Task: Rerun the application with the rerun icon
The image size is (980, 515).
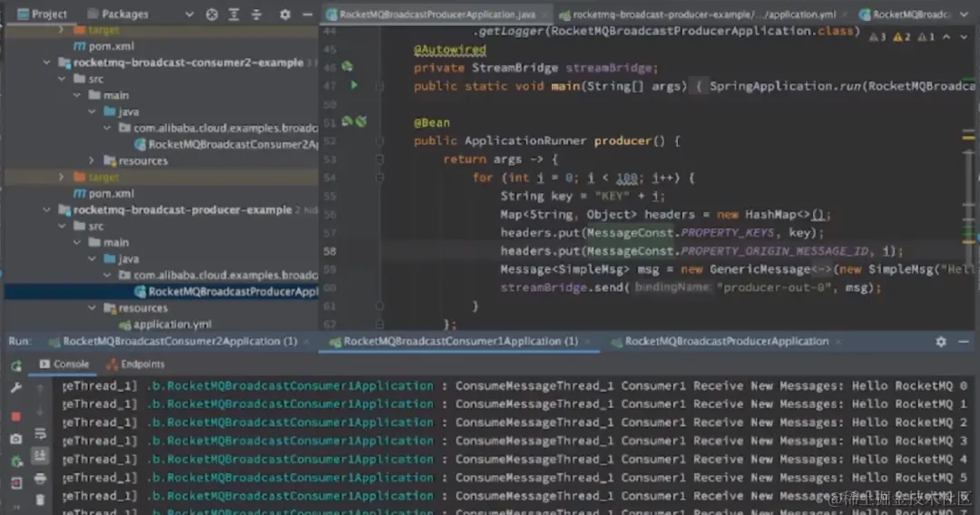Action: (x=16, y=365)
